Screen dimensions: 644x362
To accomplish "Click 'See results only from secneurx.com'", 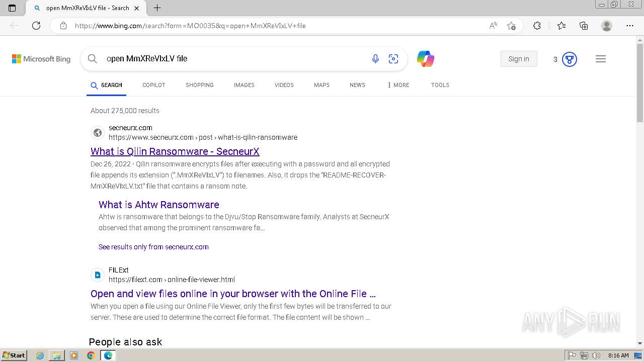I will point(153,247).
